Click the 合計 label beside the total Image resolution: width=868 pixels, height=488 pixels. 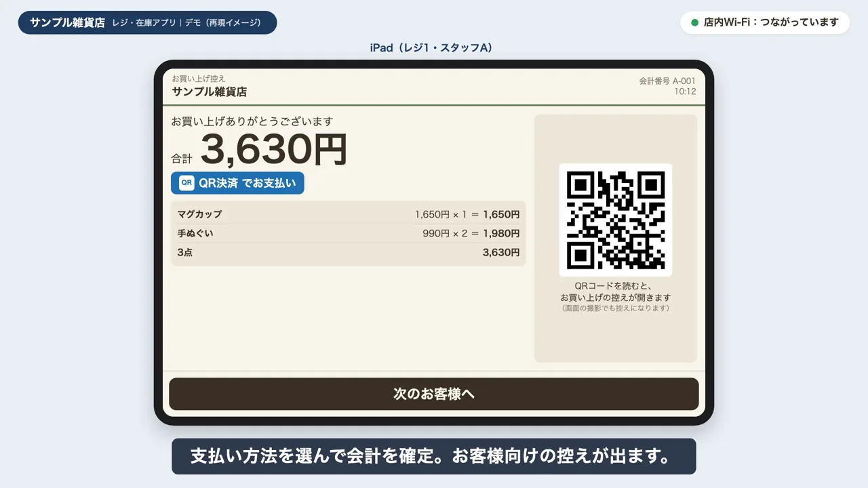(x=182, y=159)
